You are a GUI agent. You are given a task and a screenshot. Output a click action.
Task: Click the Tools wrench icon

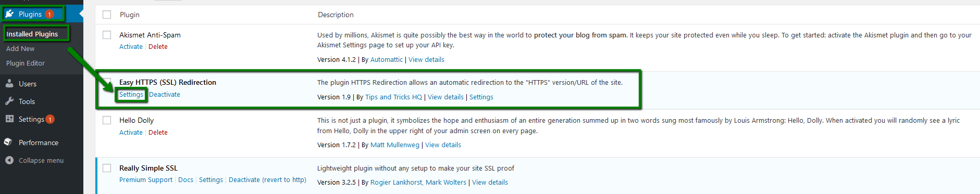pyautogui.click(x=9, y=101)
